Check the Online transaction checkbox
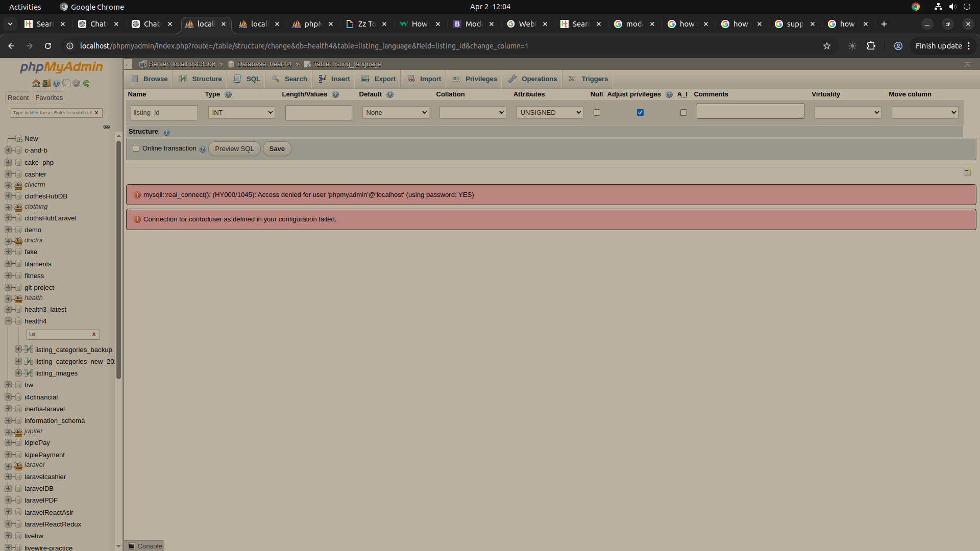Image resolution: width=980 pixels, height=551 pixels. [x=136, y=148]
